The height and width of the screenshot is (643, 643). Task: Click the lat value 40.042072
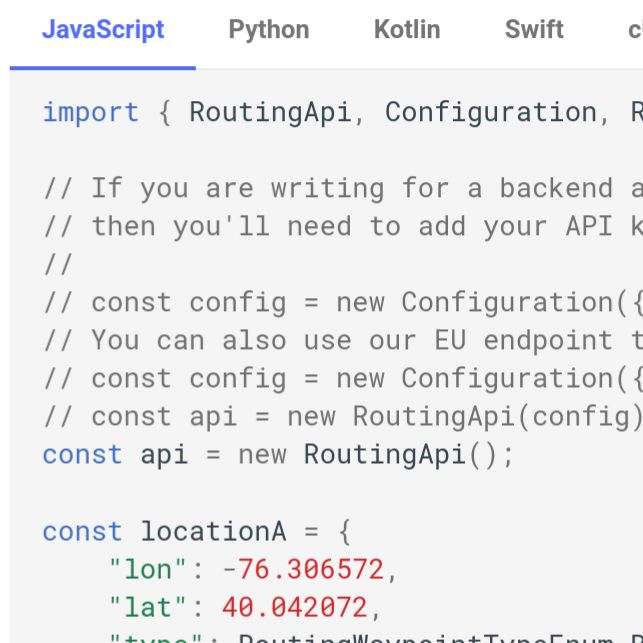tap(294, 607)
